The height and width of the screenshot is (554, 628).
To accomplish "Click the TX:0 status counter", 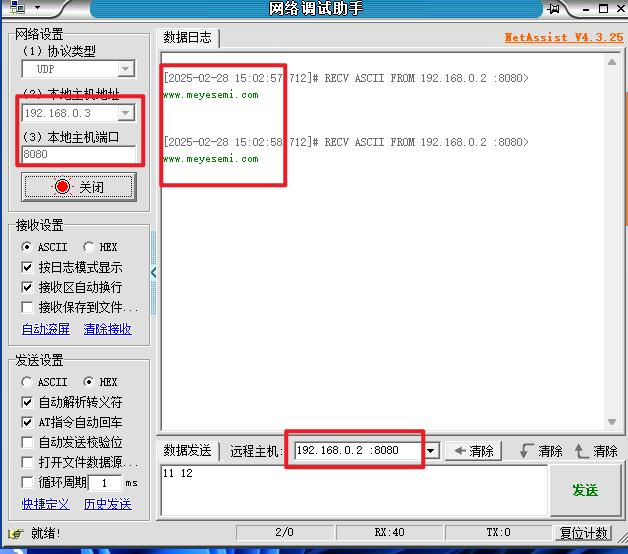I will [498, 532].
